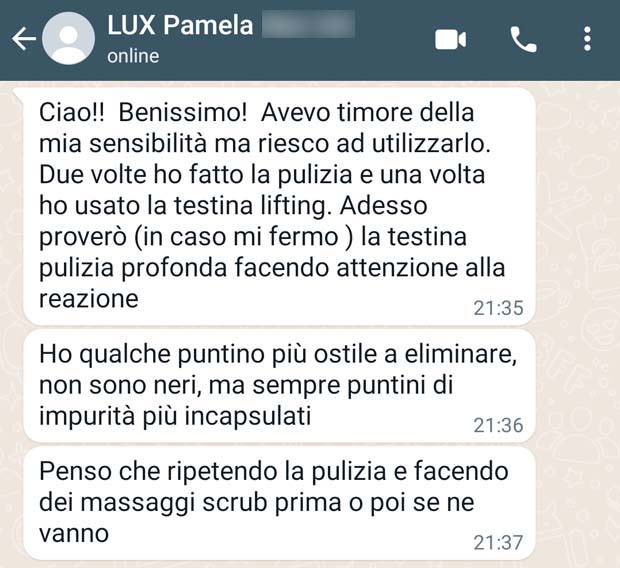Start a video call with LUX Pamela
The height and width of the screenshot is (568, 620).
pyautogui.click(x=450, y=40)
